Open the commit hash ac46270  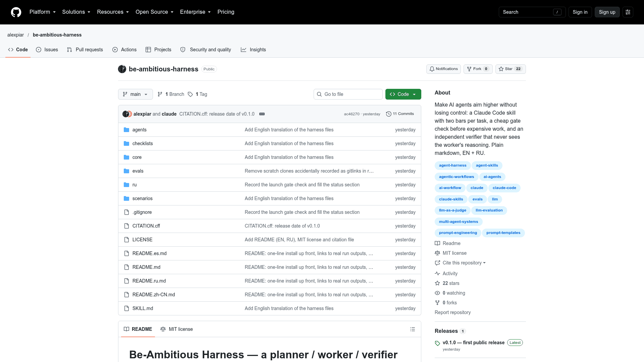[x=352, y=114]
